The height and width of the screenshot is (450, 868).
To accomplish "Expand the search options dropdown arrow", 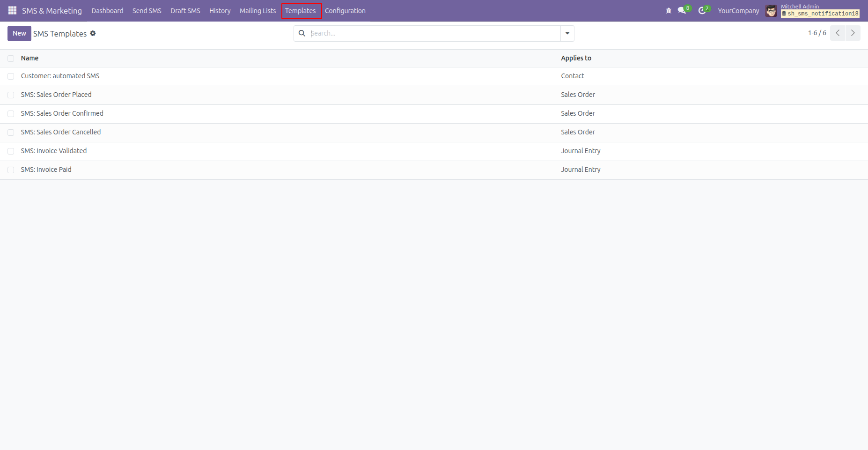I will [x=567, y=33].
